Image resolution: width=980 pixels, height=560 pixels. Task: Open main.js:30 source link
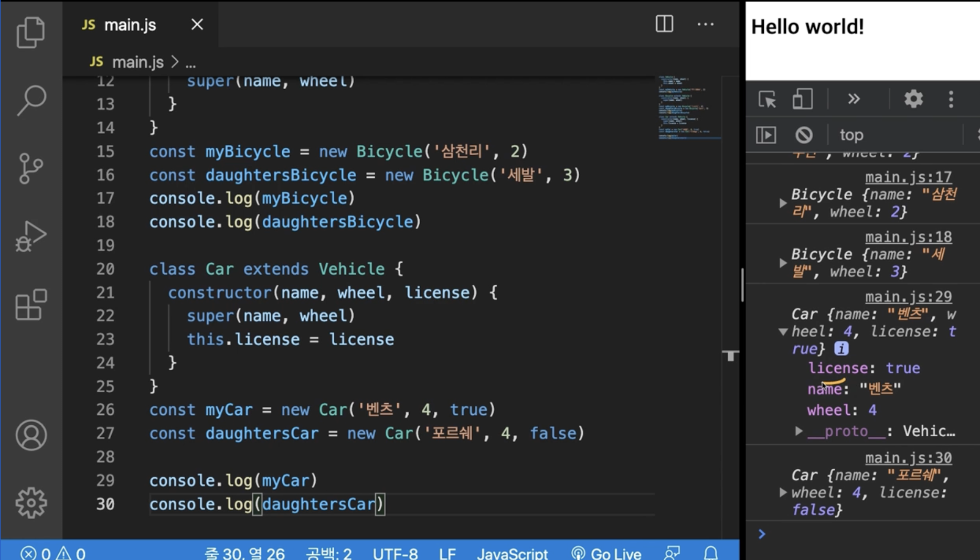click(x=908, y=458)
